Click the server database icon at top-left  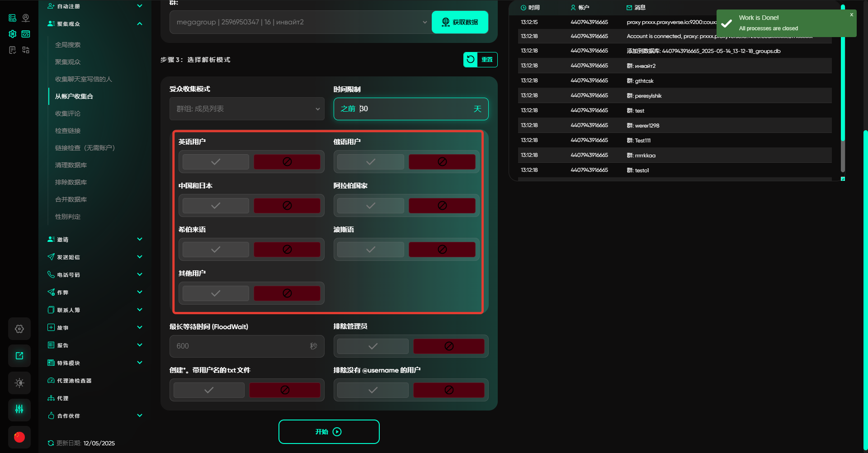(13, 18)
